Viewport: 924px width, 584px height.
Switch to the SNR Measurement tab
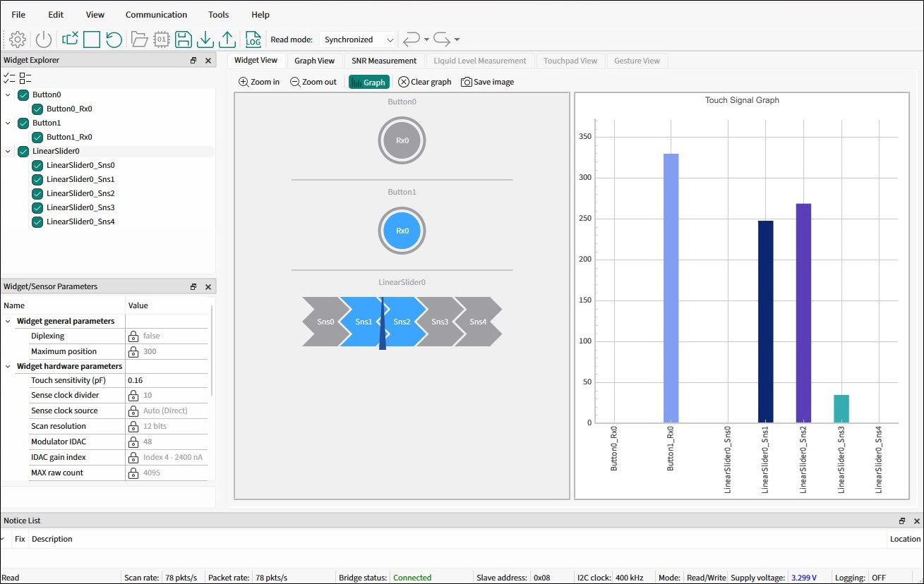(x=384, y=61)
